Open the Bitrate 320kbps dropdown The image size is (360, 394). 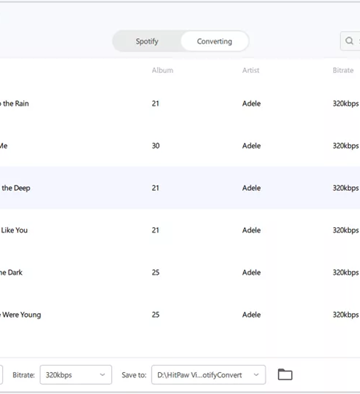(x=76, y=375)
